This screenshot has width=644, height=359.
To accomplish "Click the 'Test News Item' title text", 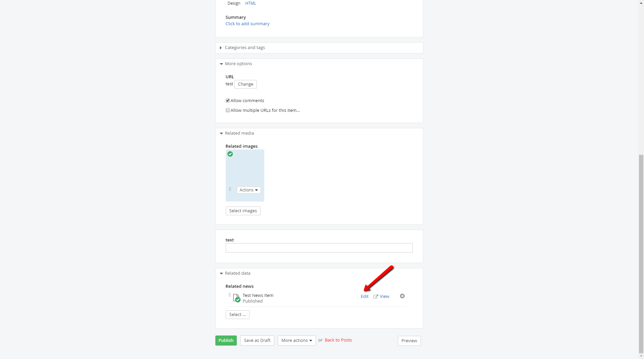I will pyautogui.click(x=258, y=296).
